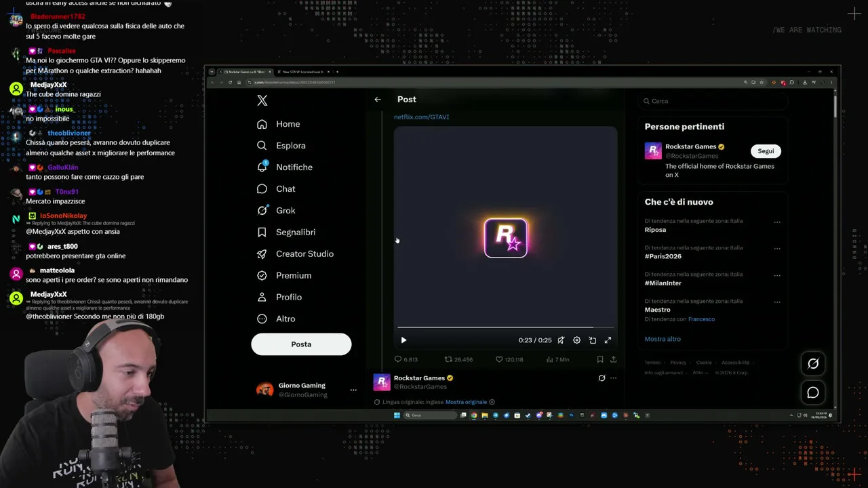Open more options for #Paris2026 trend
This screenshot has width=868, height=488.
[x=777, y=248]
